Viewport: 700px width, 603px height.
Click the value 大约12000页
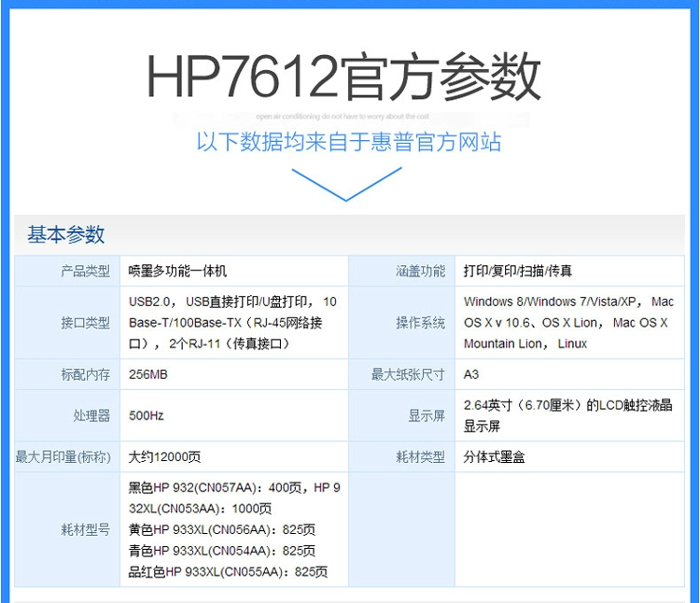pyautogui.click(x=164, y=456)
